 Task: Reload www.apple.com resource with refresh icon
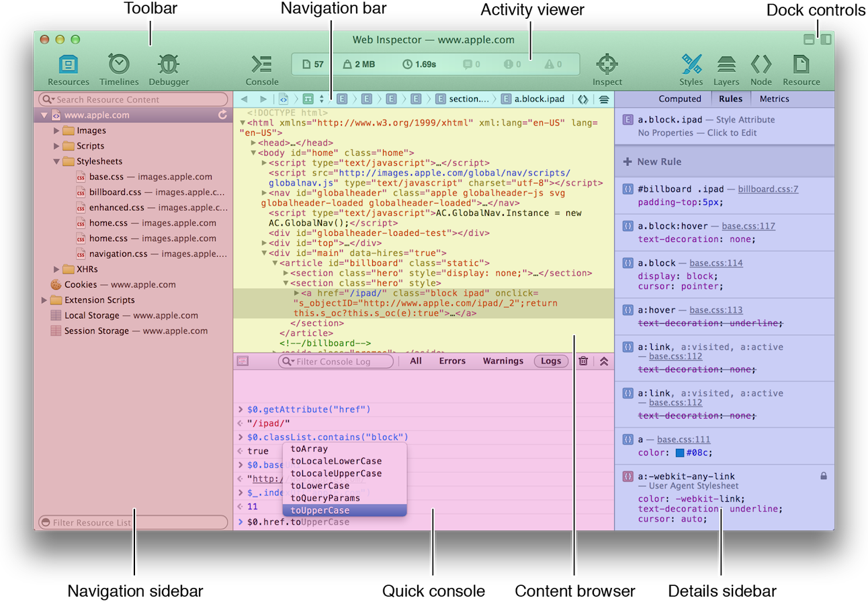coord(222,116)
